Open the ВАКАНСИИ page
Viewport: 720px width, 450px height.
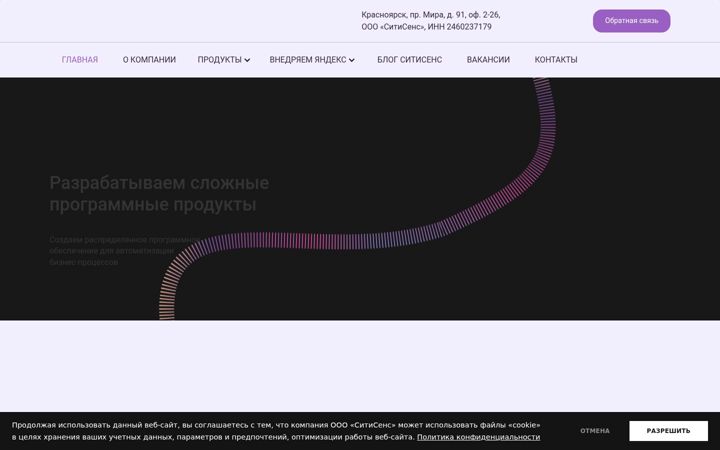(x=488, y=60)
